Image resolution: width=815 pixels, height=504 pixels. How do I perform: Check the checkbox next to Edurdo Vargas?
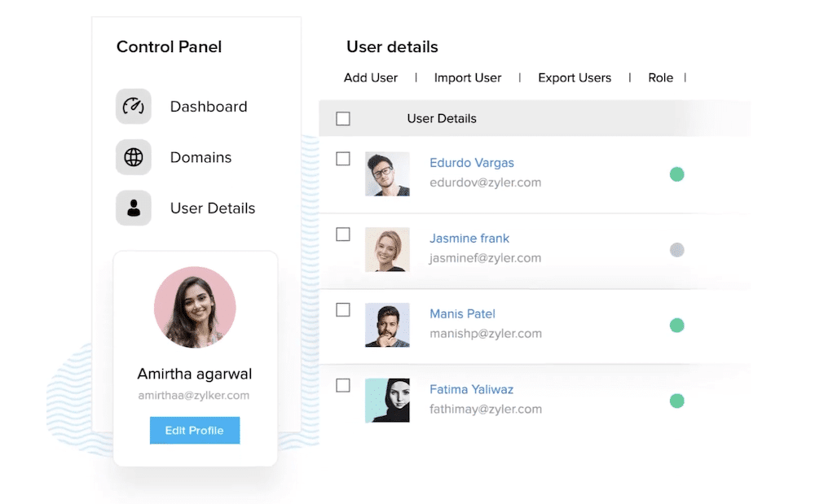(x=343, y=159)
